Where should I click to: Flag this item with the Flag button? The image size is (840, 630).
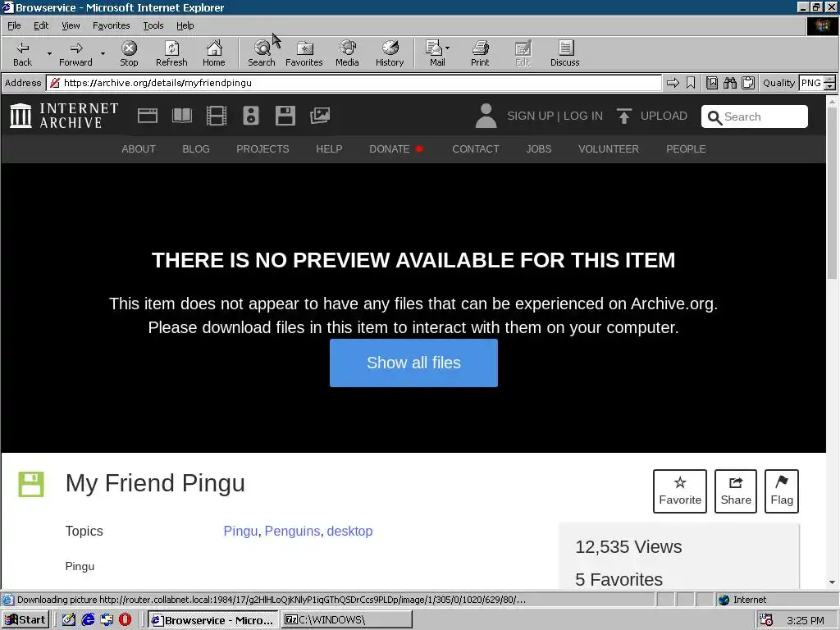click(x=782, y=491)
